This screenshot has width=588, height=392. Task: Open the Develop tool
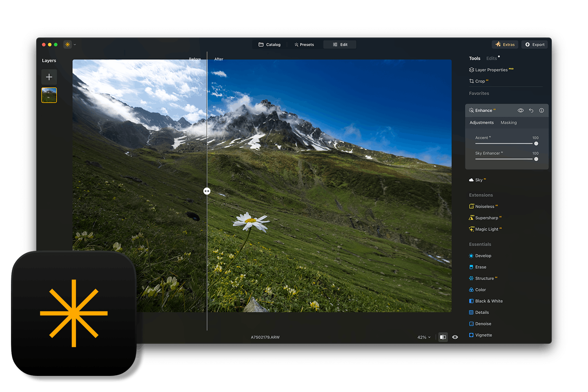(480, 256)
